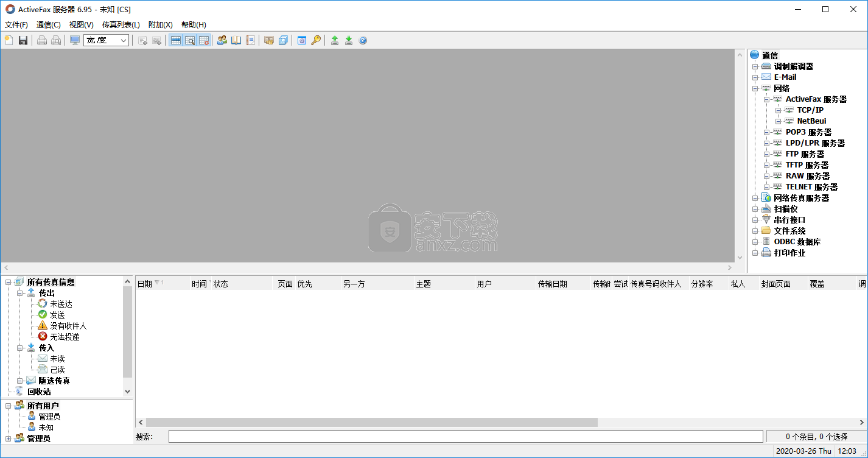Click the fax list horizontal scrollbar thumb

(372, 422)
